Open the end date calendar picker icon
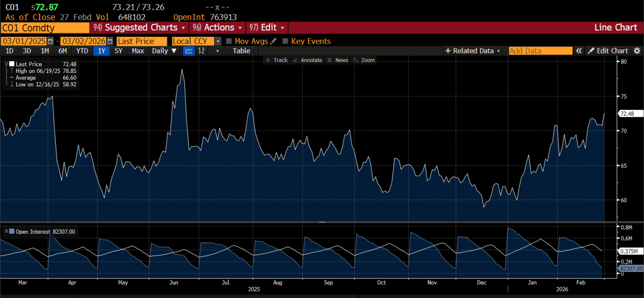The width and height of the screenshot is (644, 298). (x=110, y=41)
